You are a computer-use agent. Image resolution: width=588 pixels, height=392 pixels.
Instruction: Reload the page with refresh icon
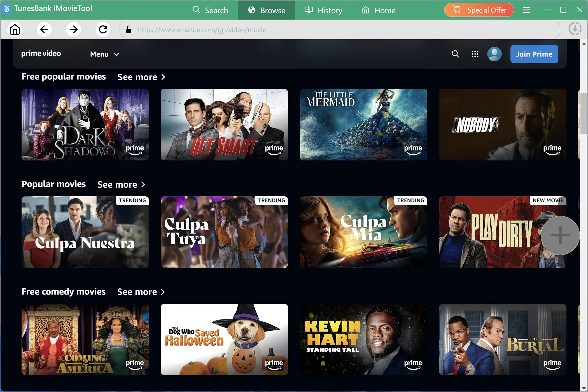pos(103,29)
